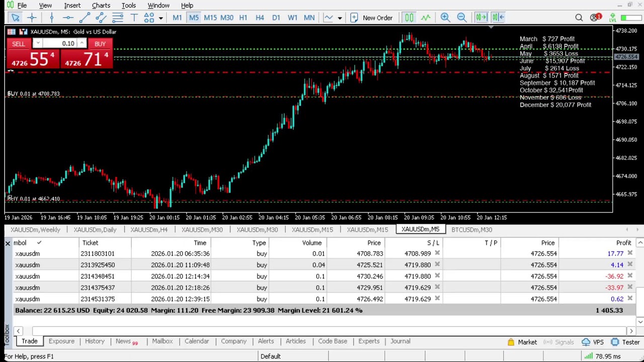Click the red SELL button
Viewport: 644px width, 362px height.
pos(18,44)
